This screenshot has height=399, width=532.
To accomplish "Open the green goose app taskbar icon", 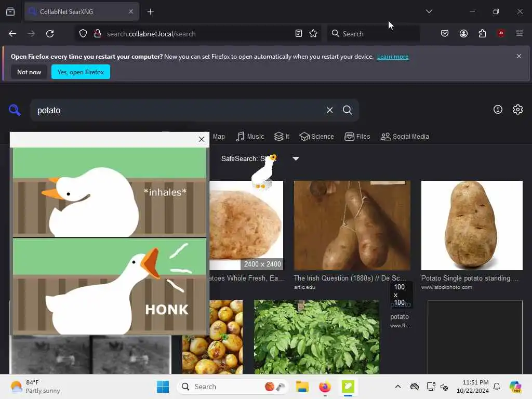I will 348,387.
